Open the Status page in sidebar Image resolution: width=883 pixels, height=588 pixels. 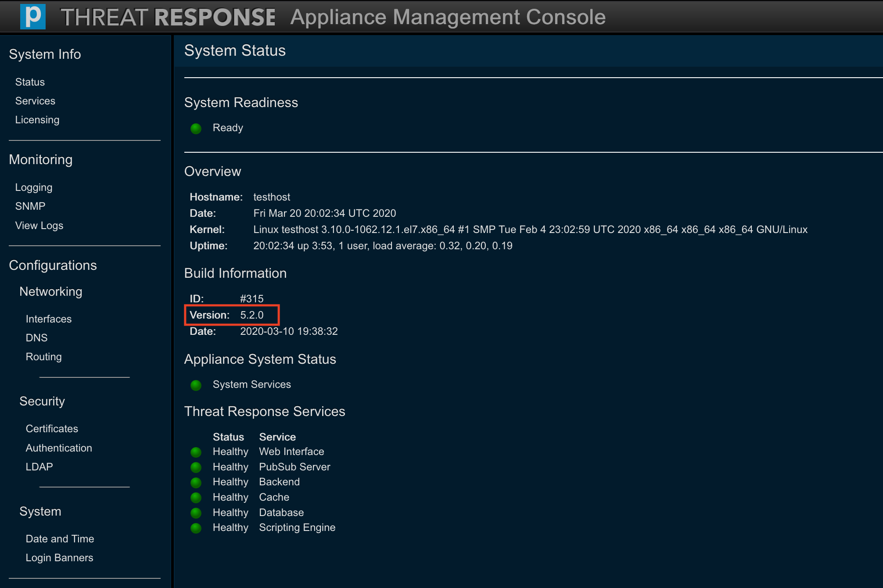[30, 82]
